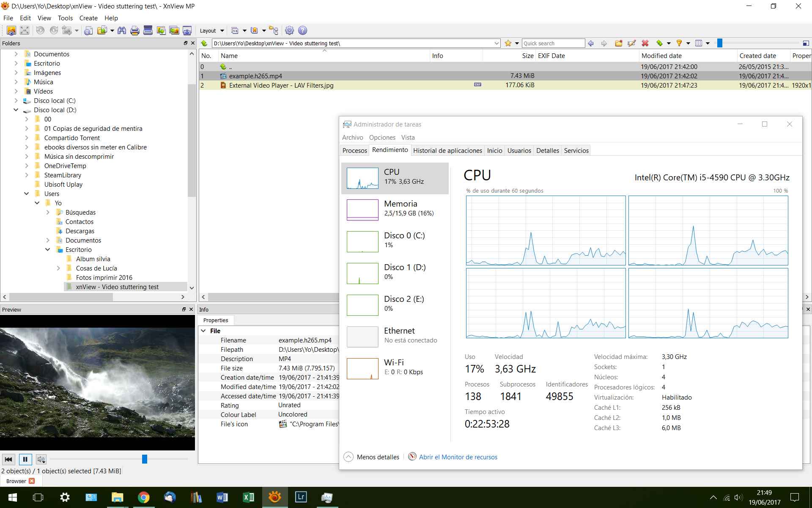This screenshot has width=812, height=508.
Task: Open the Layout dropdown
Action: click(x=211, y=30)
